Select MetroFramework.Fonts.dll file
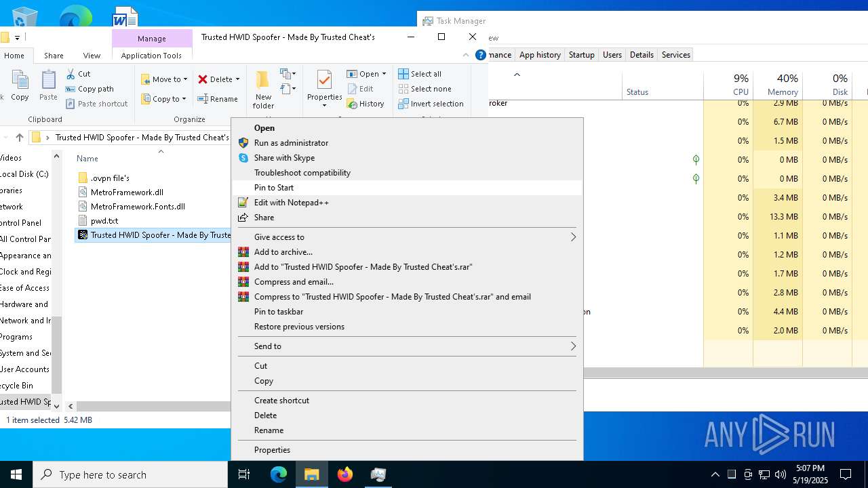Screen dimensions: 868x488 [x=138, y=207]
